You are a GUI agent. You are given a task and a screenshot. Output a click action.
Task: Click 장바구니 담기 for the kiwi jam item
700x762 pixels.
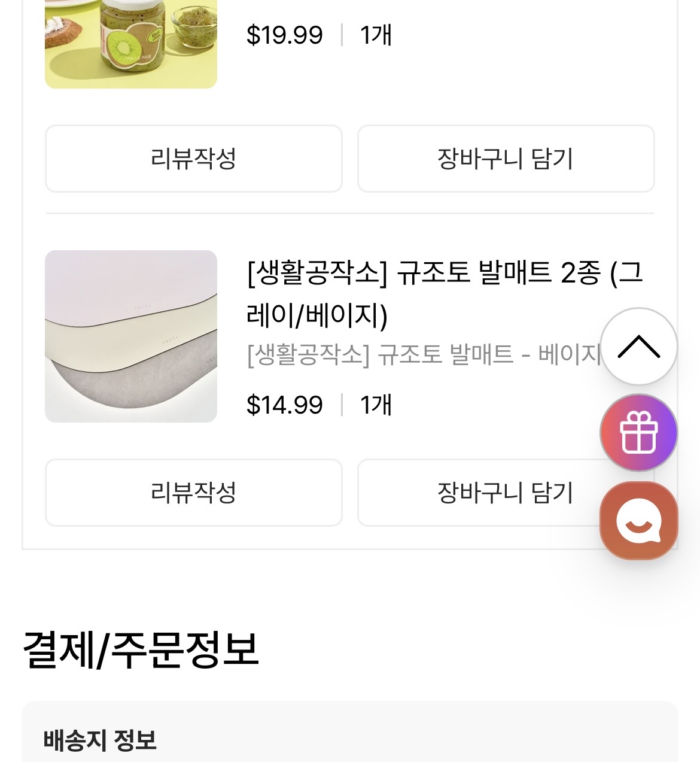(x=506, y=159)
